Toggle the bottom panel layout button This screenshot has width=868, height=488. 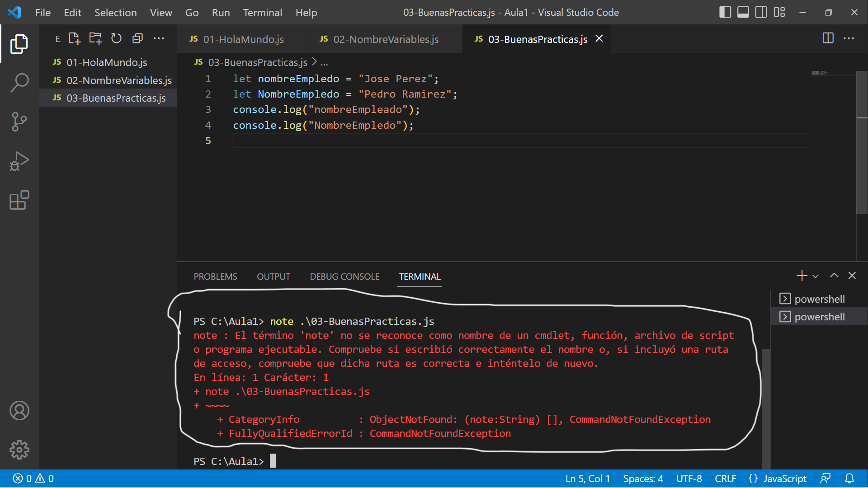(743, 12)
